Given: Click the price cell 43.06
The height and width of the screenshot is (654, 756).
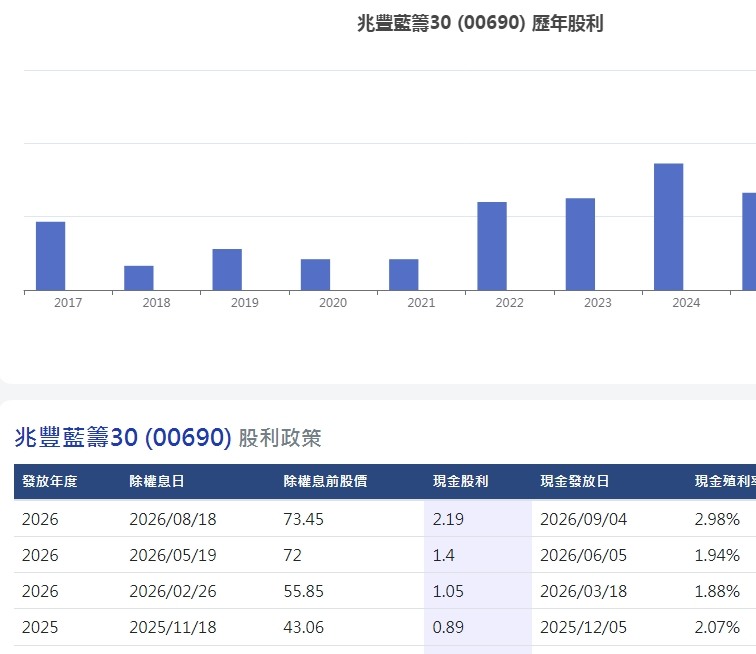Looking at the screenshot, I should [303, 627].
